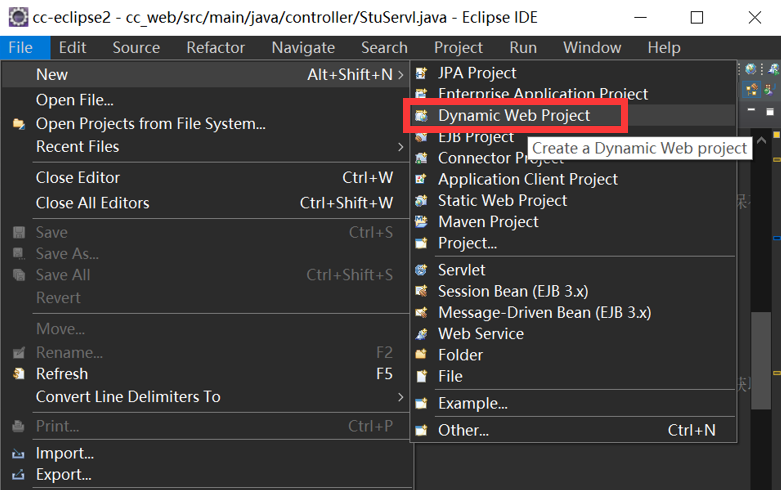Create a Dynamic Web Project

pos(514,116)
